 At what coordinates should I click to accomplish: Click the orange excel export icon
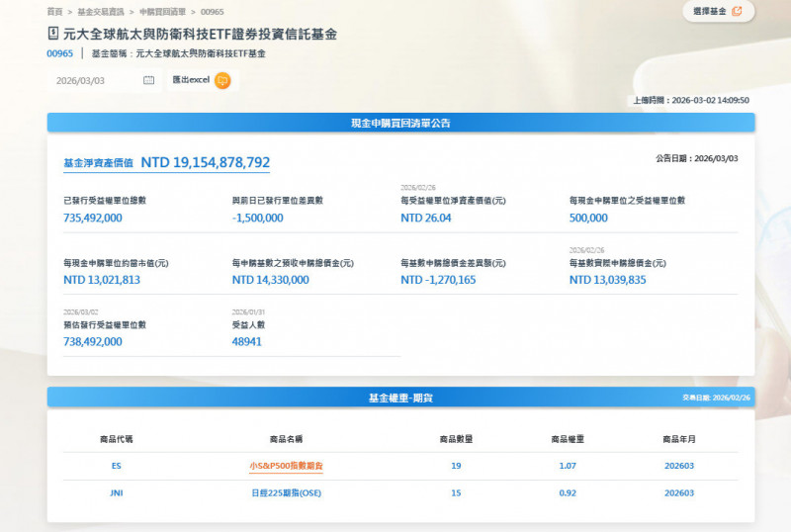(x=222, y=80)
